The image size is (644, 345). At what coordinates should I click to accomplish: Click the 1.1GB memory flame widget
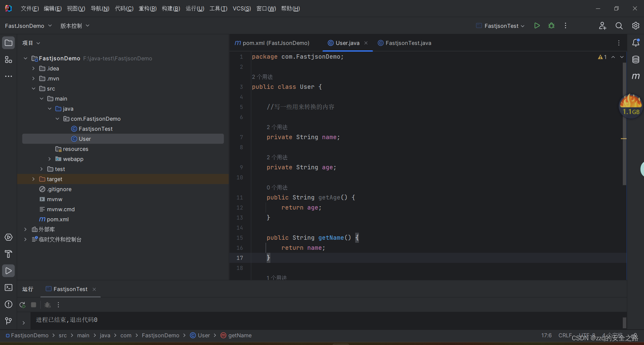pyautogui.click(x=631, y=106)
